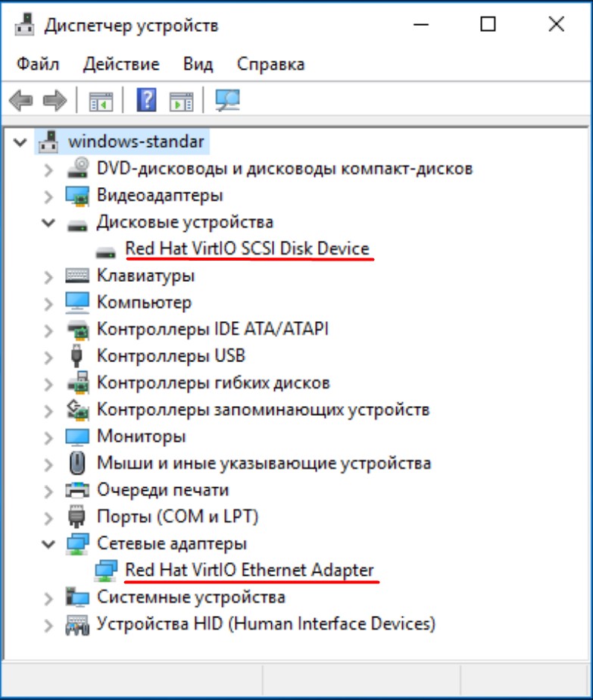The image size is (593, 700).
Task: Click the Forward arrow in toolbar
Action: 55,100
